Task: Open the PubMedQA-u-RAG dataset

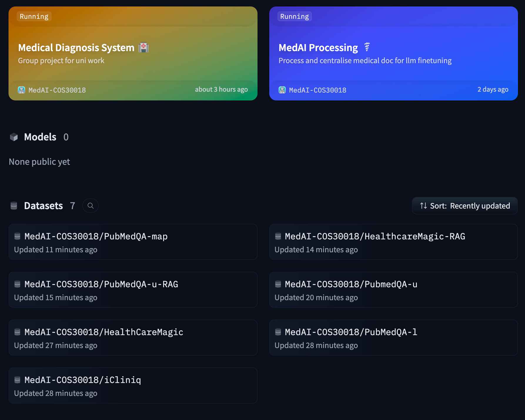Action: point(101,284)
